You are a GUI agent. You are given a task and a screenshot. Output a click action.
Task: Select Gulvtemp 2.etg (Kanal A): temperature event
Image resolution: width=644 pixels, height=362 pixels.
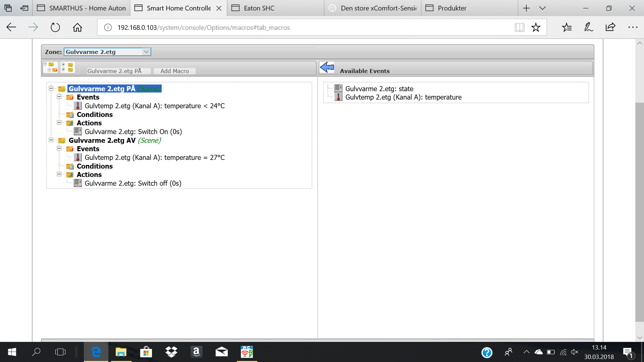click(403, 97)
